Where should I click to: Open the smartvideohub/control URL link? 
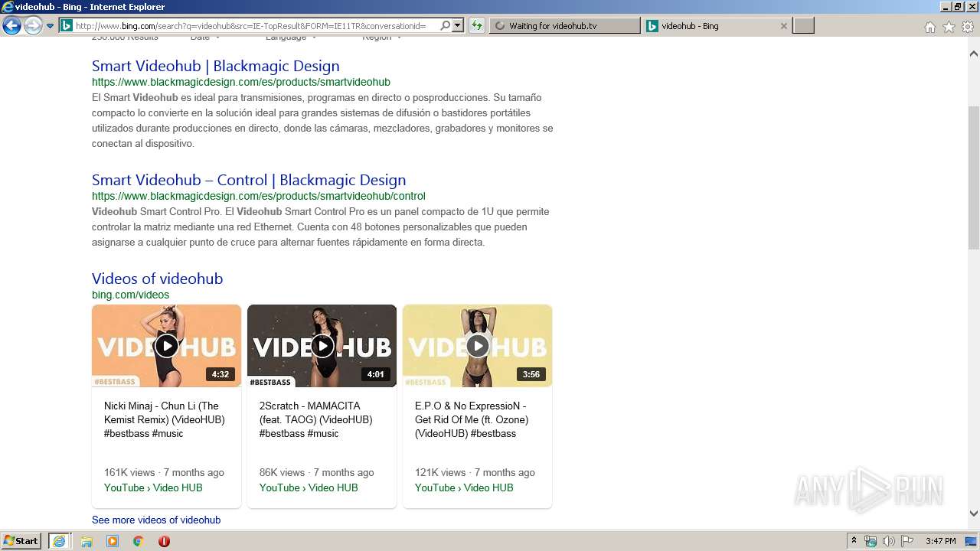[259, 196]
